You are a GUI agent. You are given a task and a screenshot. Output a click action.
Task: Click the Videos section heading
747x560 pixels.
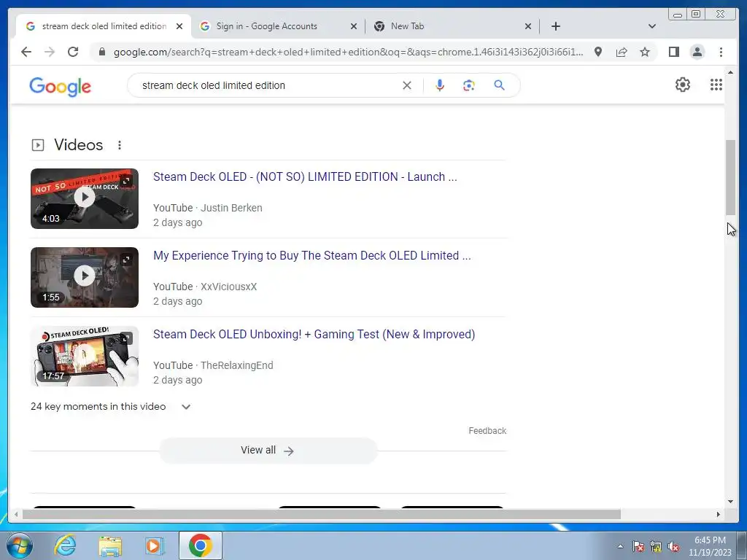tap(79, 145)
